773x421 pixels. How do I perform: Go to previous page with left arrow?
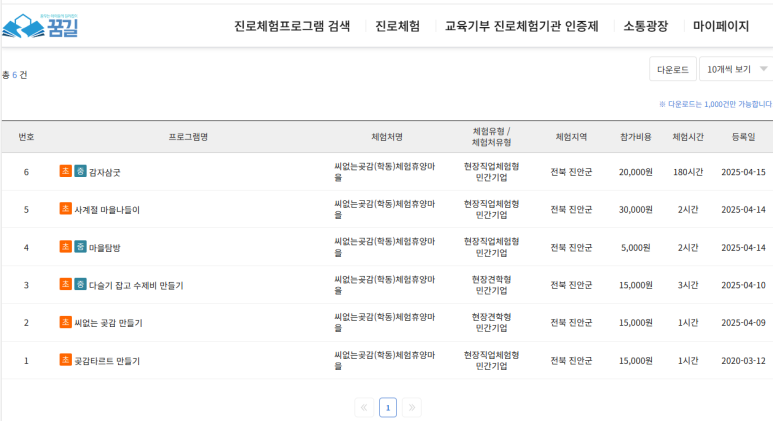coord(364,407)
